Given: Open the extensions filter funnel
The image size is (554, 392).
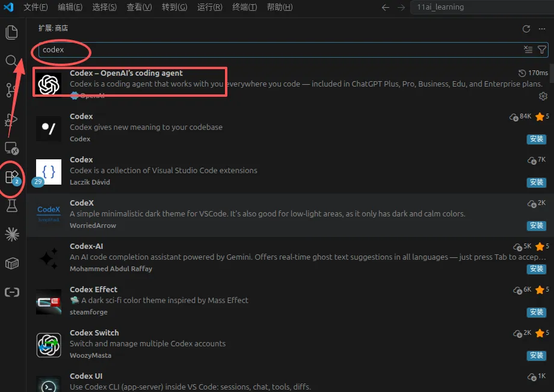Looking at the screenshot, I should click(541, 49).
